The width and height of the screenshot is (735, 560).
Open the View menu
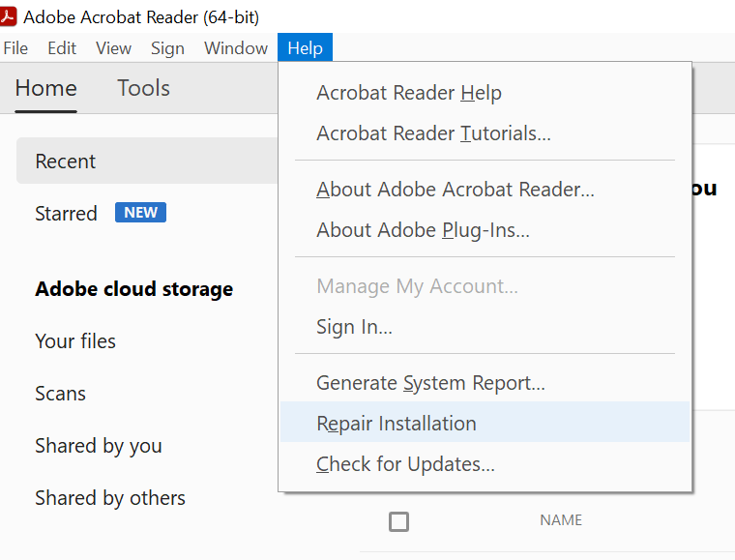(113, 48)
